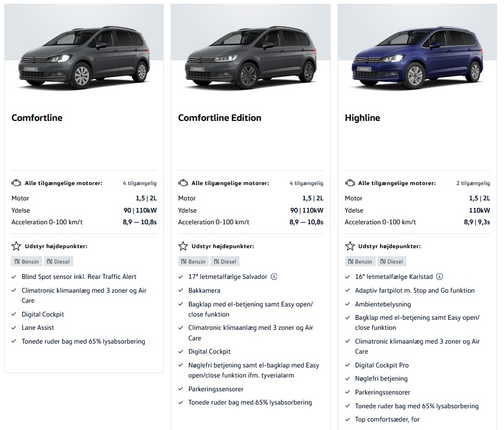Click star icon in Highline highlights
The width and height of the screenshot is (504, 430).
[x=350, y=246]
